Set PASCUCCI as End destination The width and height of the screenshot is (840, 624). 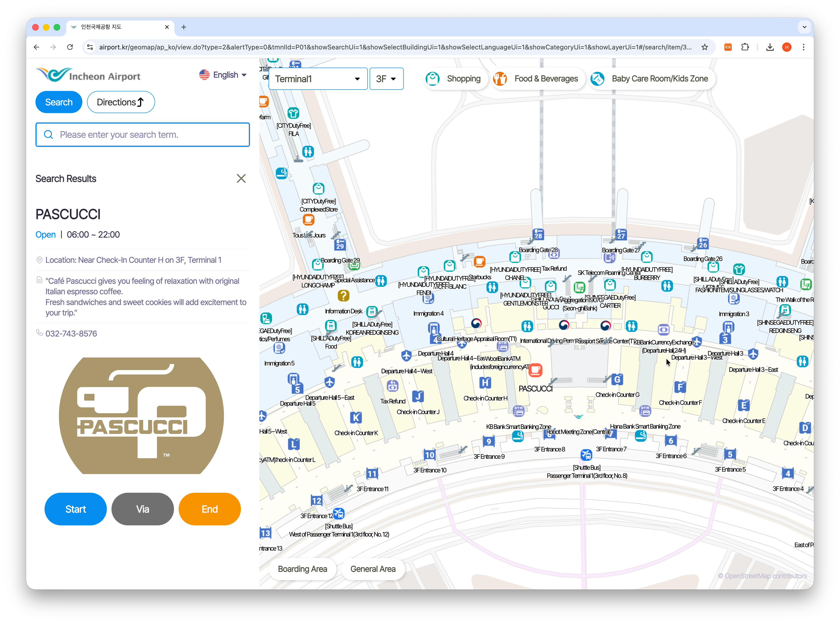pos(210,509)
